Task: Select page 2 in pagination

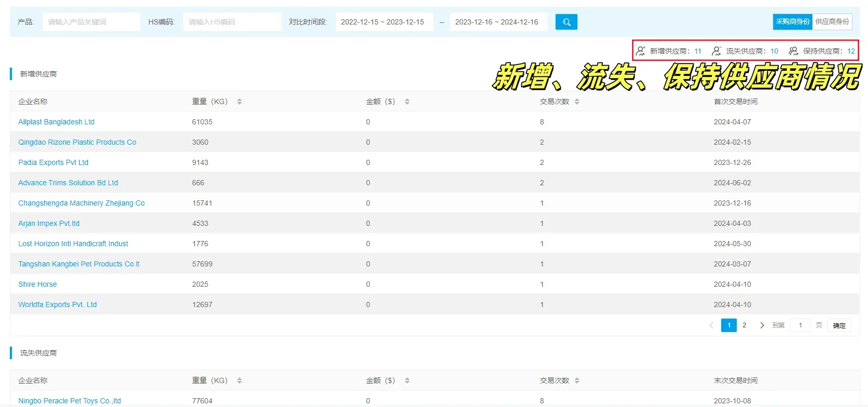Action: [x=744, y=325]
